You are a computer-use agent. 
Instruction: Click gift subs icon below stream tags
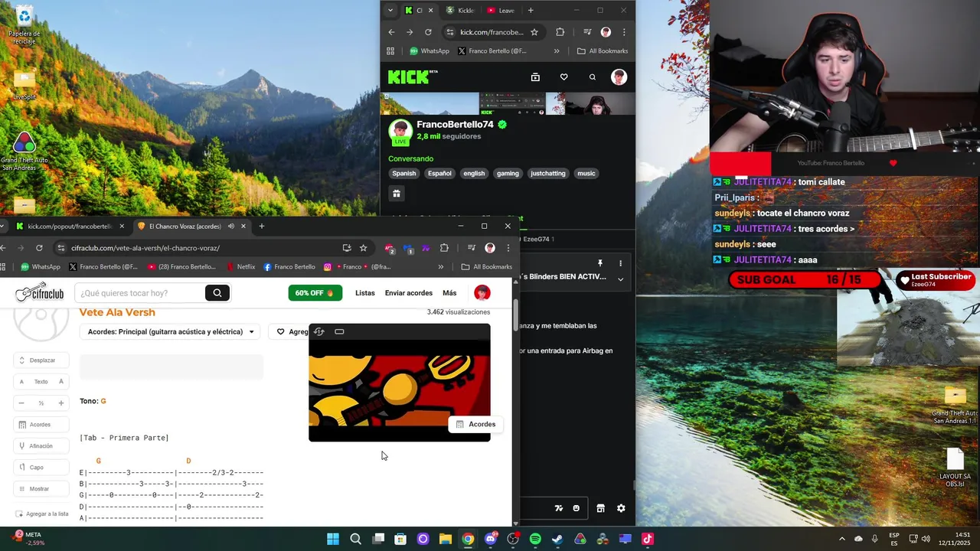(x=397, y=194)
